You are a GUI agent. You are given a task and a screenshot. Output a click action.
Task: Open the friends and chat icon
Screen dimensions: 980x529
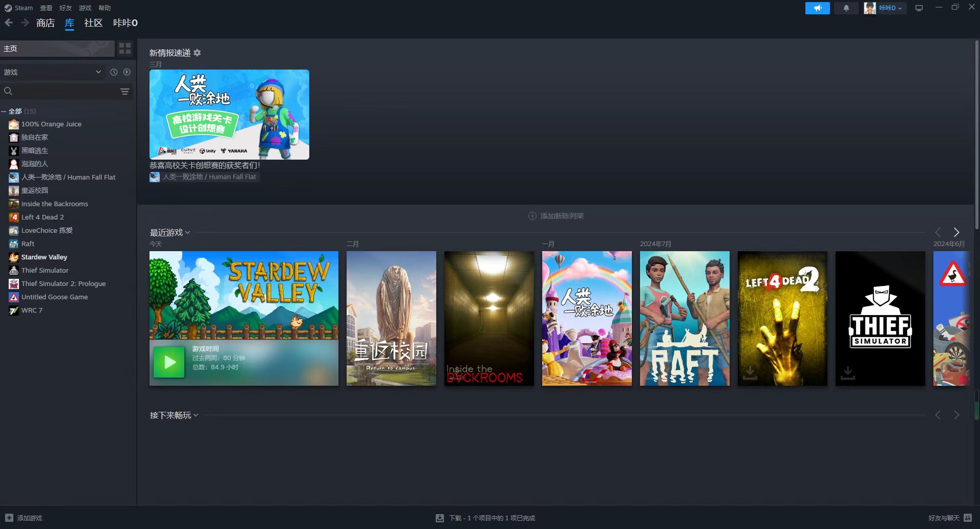968,518
